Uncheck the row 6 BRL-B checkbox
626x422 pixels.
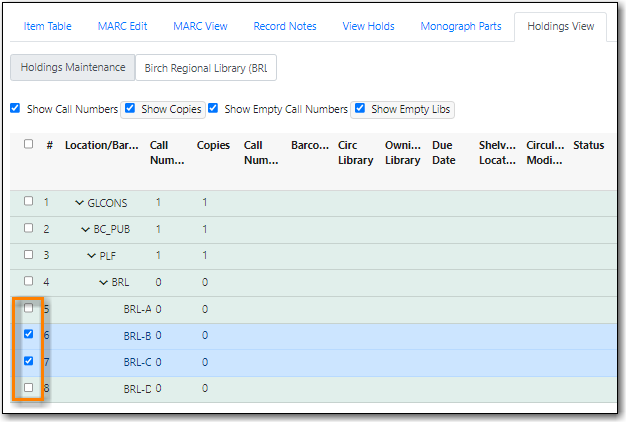pos(29,334)
